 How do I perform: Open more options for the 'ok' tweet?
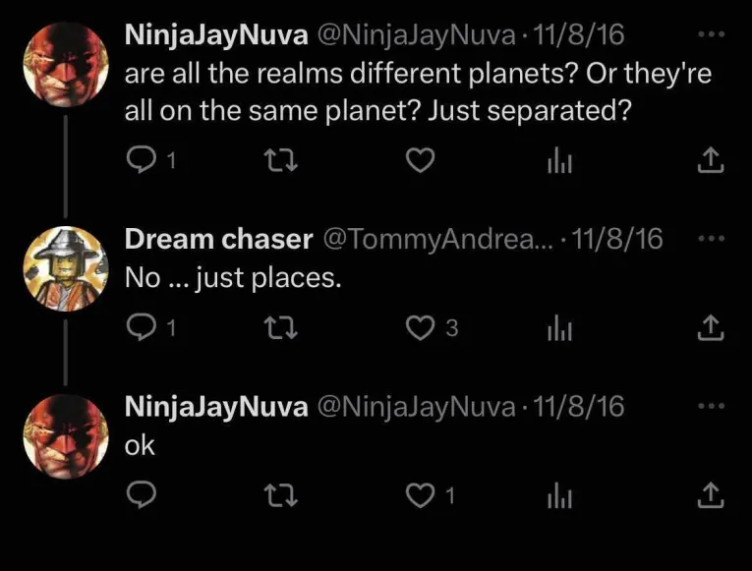click(x=708, y=405)
